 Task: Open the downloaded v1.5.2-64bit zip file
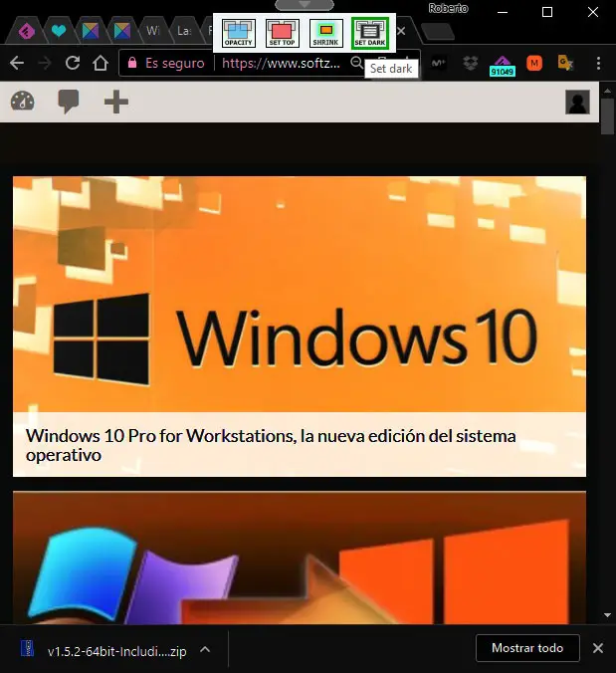coord(103,651)
